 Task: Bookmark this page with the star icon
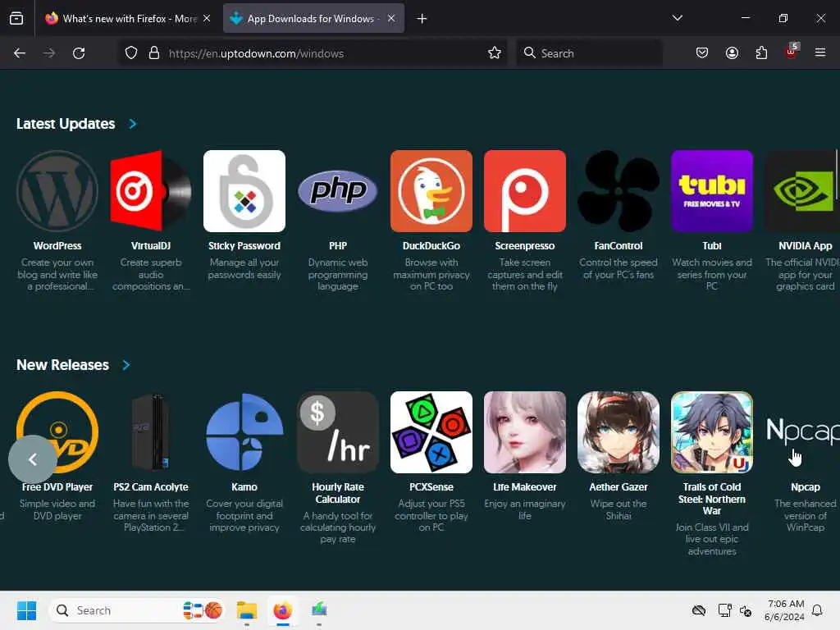(494, 53)
